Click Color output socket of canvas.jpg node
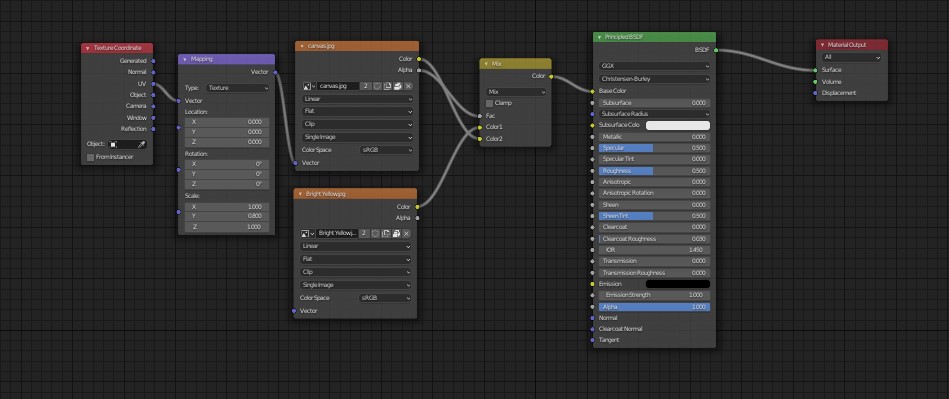This screenshot has height=399, width=949. (419, 59)
